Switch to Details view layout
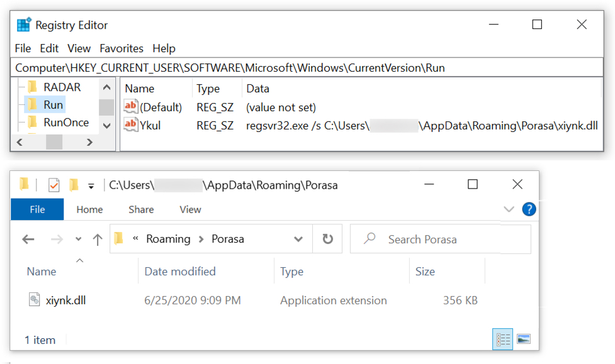 502,339
